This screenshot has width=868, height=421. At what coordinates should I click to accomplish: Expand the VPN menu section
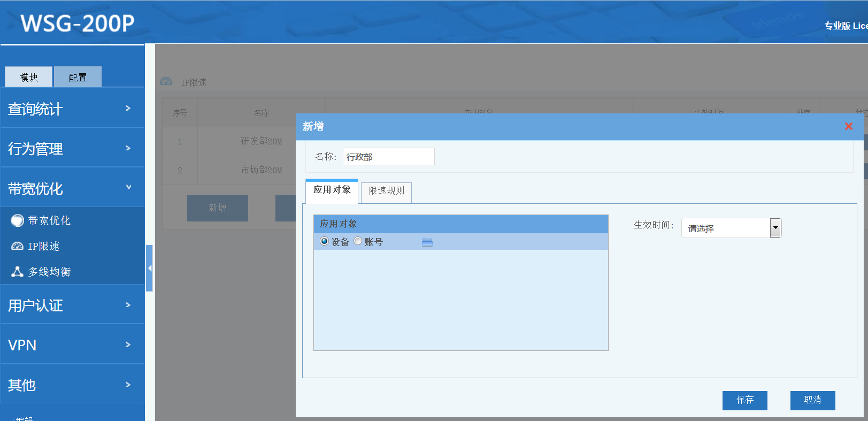pyautogui.click(x=72, y=345)
